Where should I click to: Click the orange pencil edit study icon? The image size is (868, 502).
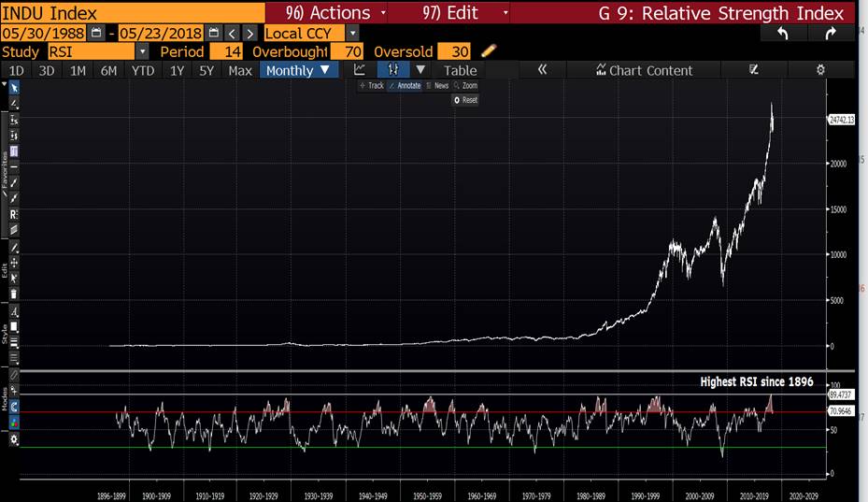489,51
